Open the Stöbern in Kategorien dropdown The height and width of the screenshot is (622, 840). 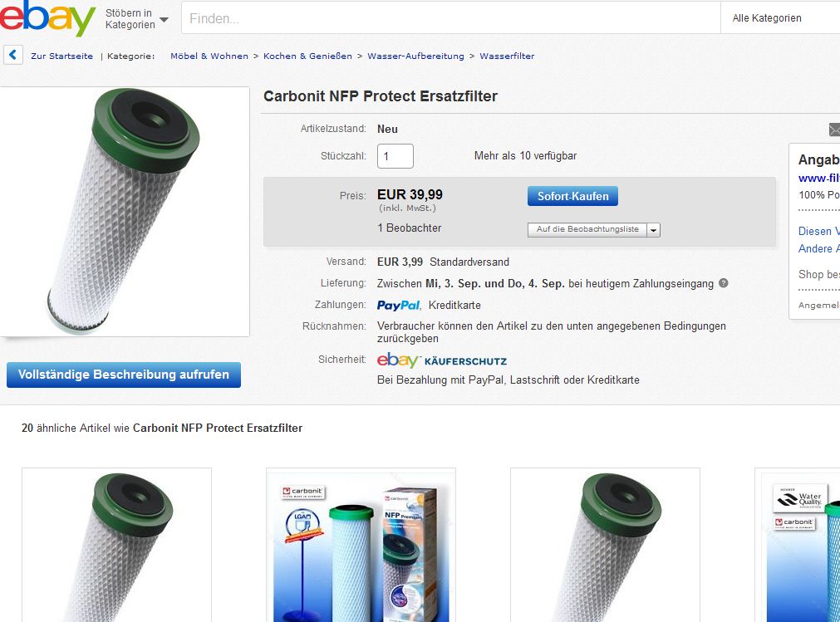[x=136, y=18]
